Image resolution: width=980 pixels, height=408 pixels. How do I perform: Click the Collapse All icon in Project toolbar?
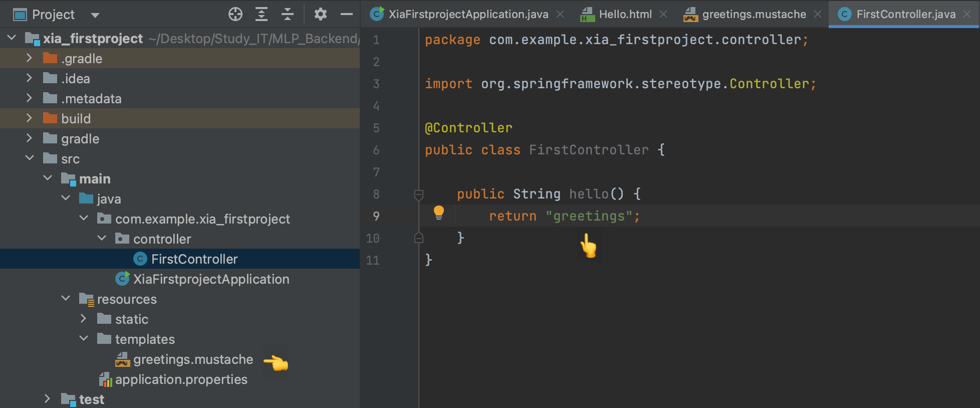[x=288, y=14]
